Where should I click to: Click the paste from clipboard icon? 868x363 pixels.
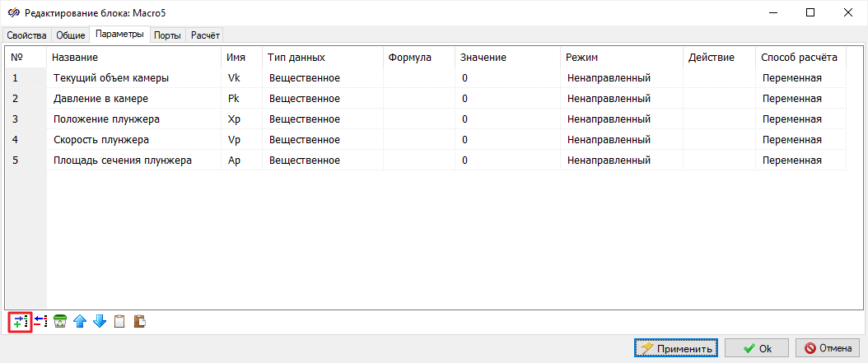pos(139,322)
